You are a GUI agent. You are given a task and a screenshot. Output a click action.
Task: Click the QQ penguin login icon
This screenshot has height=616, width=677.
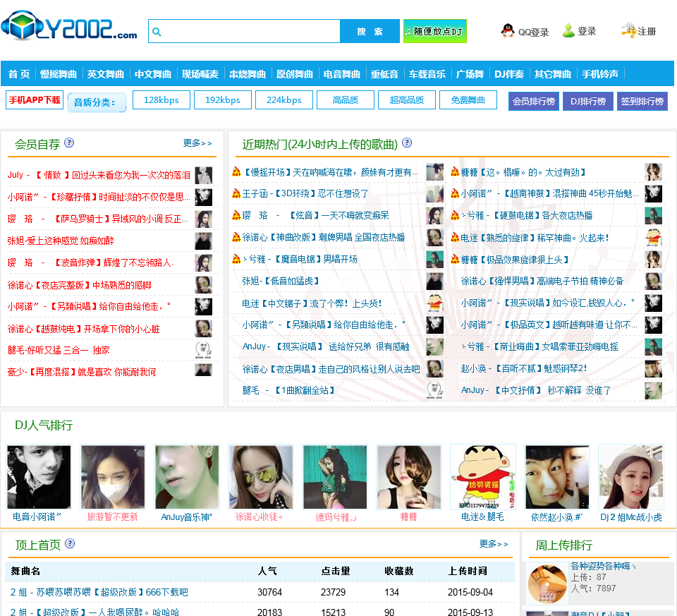[x=508, y=30]
